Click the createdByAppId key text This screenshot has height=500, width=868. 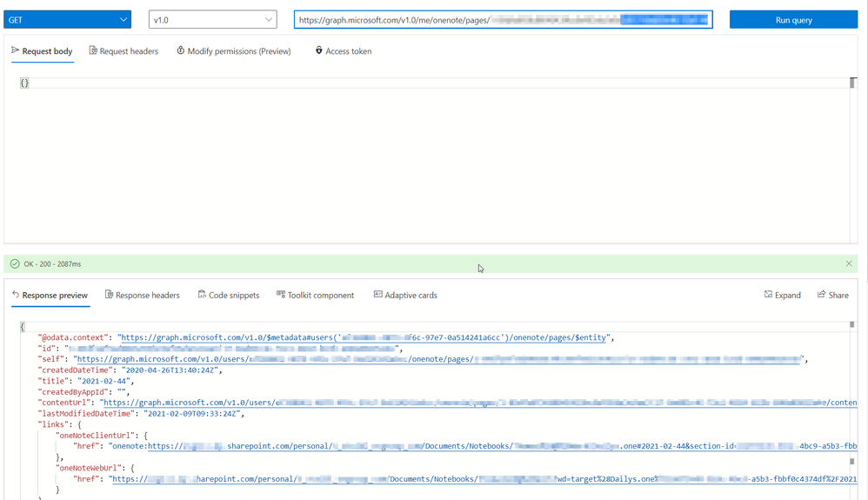[x=72, y=392]
